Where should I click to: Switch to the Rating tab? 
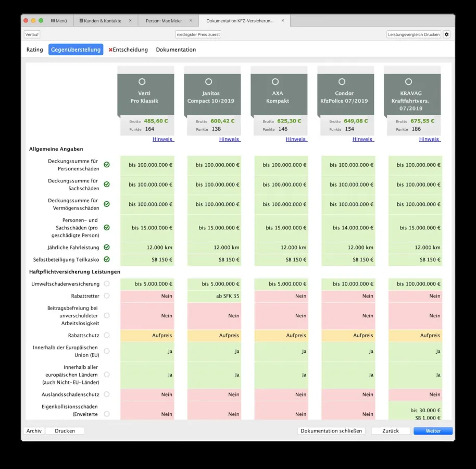tap(35, 50)
